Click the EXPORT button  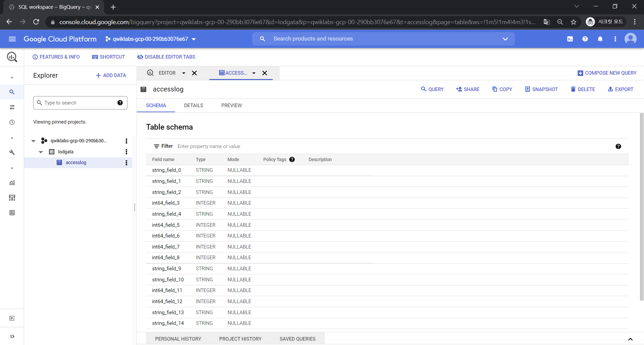(621, 89)
